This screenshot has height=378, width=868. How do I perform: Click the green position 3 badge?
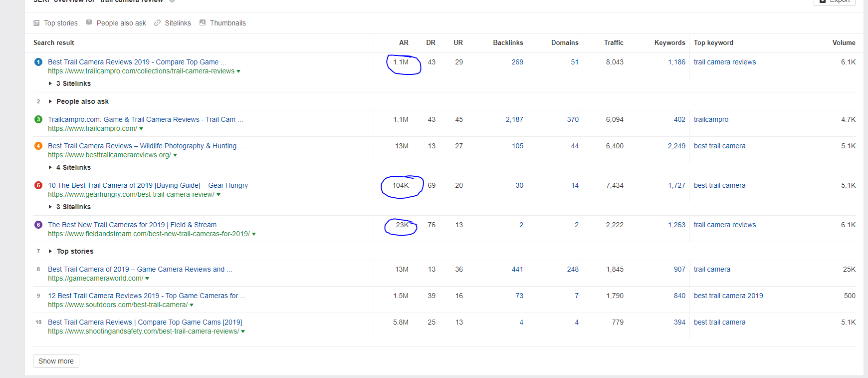[38, 119]
